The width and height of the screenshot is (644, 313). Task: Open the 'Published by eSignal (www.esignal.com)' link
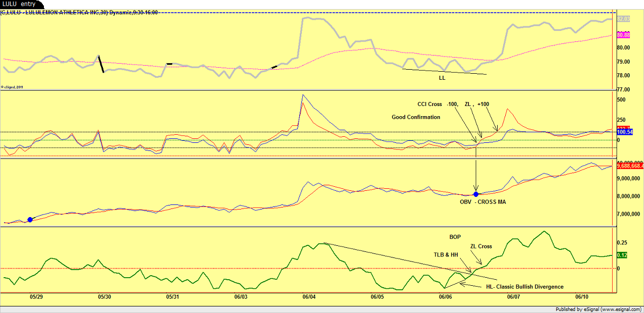(x=598, y=309)
